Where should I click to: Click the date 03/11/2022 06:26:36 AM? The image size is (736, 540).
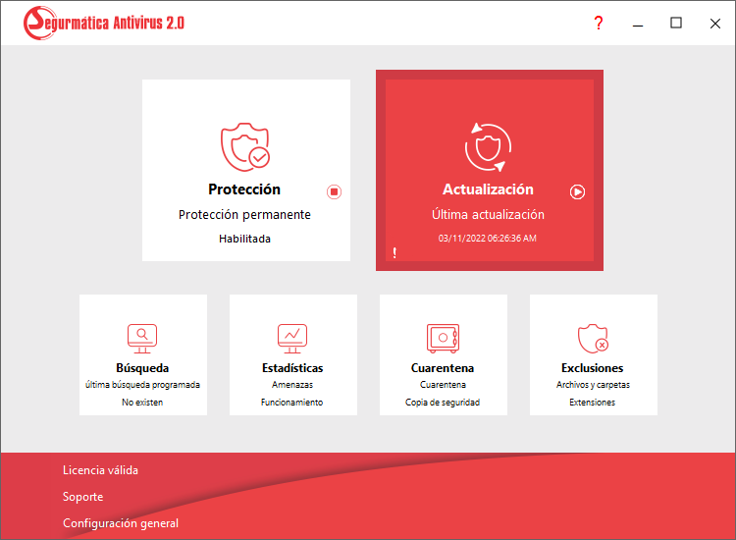coord(487,238)
